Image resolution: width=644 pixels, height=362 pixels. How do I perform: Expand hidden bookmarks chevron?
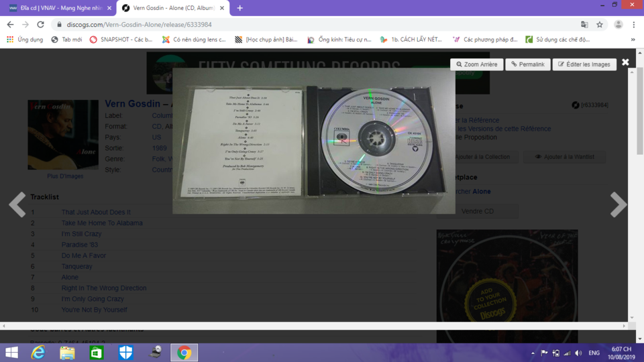tap(633, 40)
